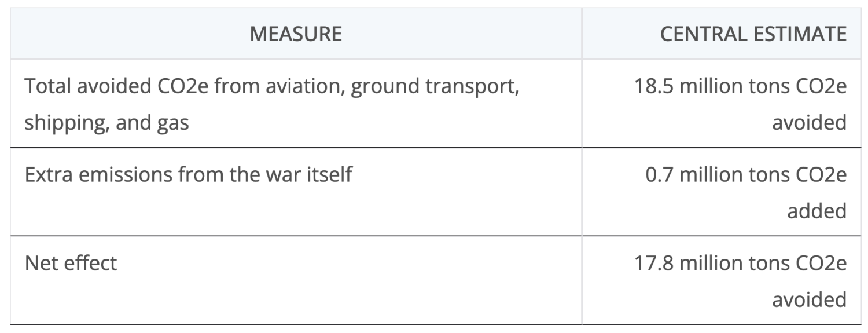Select the CENTRAL ESTIMATE column header
The image size is (868, 333).
pos(753,34)
